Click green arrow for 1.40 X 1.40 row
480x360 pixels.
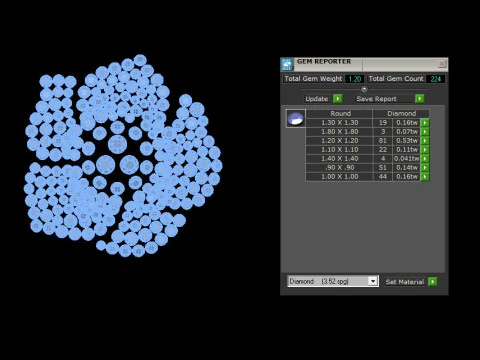425,159
